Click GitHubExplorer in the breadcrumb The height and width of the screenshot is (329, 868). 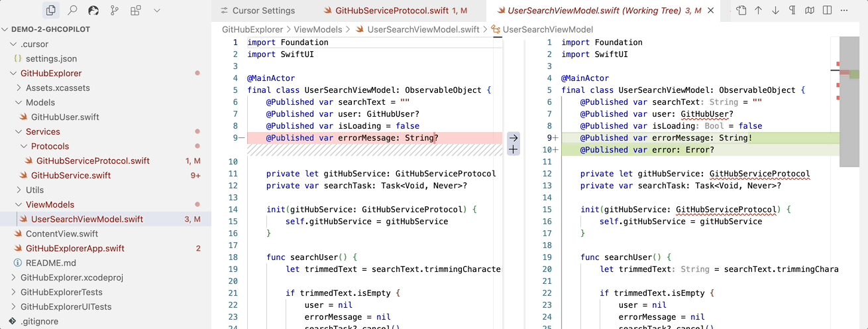(x=252, y=29)
